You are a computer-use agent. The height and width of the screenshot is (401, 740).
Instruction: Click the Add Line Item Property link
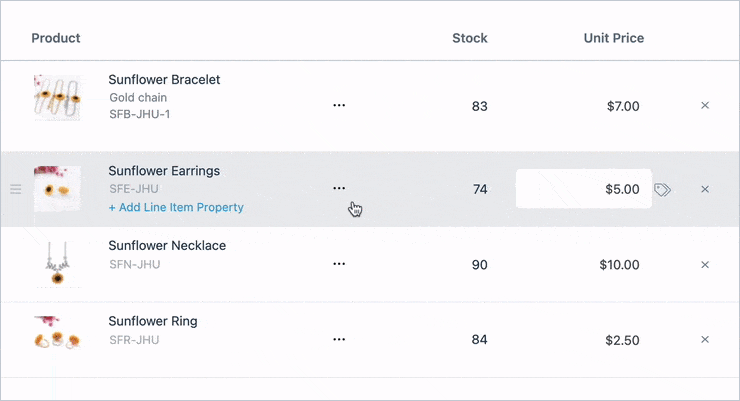click(x=176, y=208)
